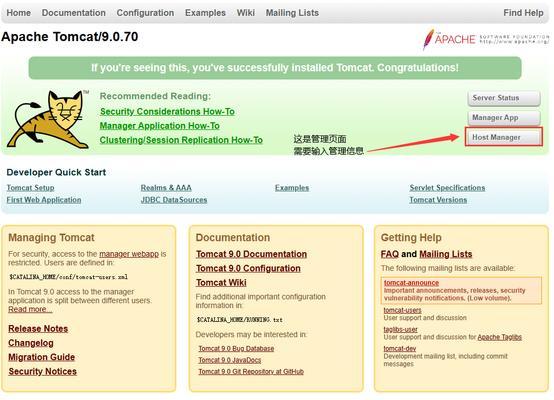Open the tomcat-dev mailing list link
554x400 pixels.
(x=400, y=348)
